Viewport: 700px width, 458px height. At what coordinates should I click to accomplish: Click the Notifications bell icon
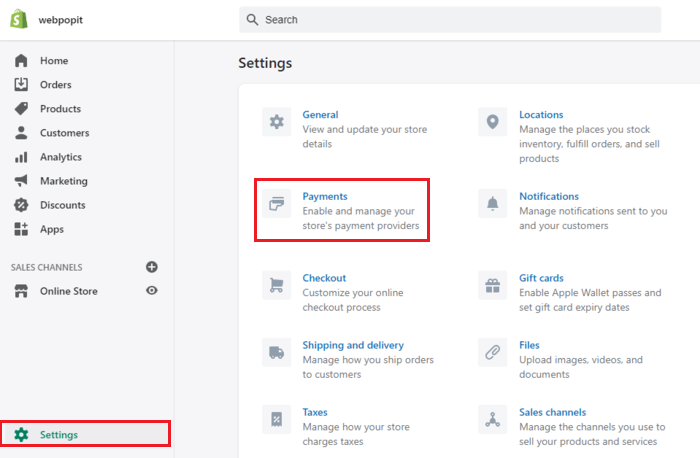click(491, 204)
